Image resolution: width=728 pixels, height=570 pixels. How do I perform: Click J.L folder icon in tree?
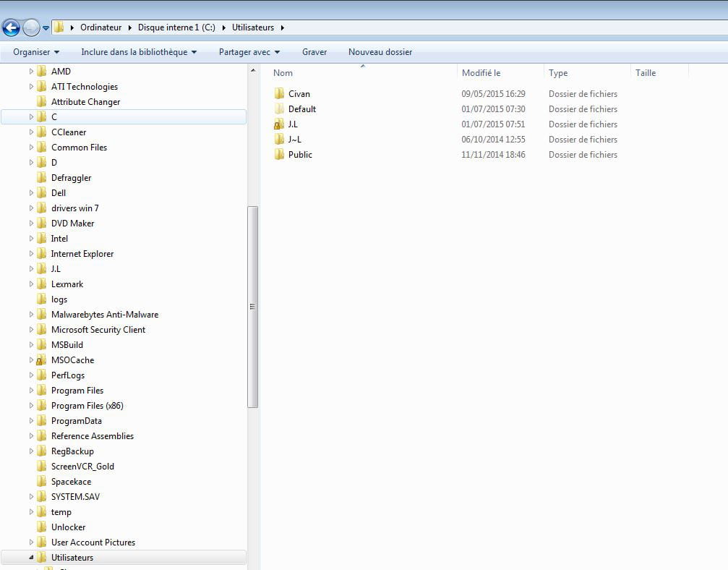click(x=42, y=269)
